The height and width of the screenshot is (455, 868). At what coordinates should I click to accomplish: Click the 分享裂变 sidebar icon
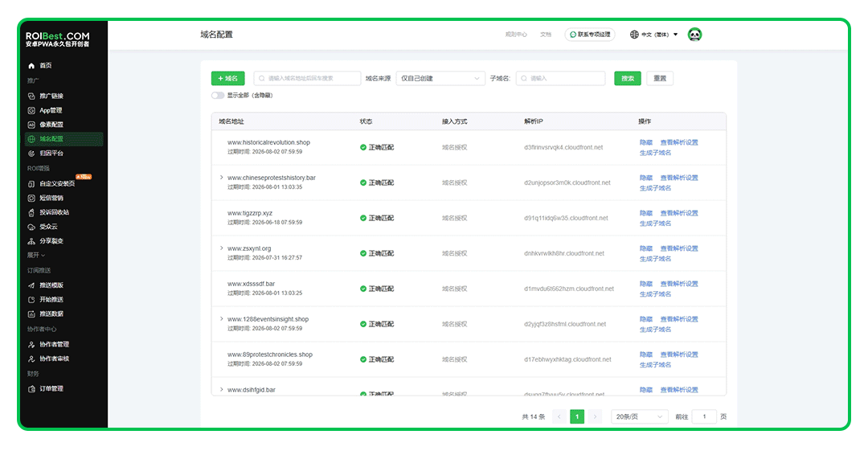pos(31,241)
